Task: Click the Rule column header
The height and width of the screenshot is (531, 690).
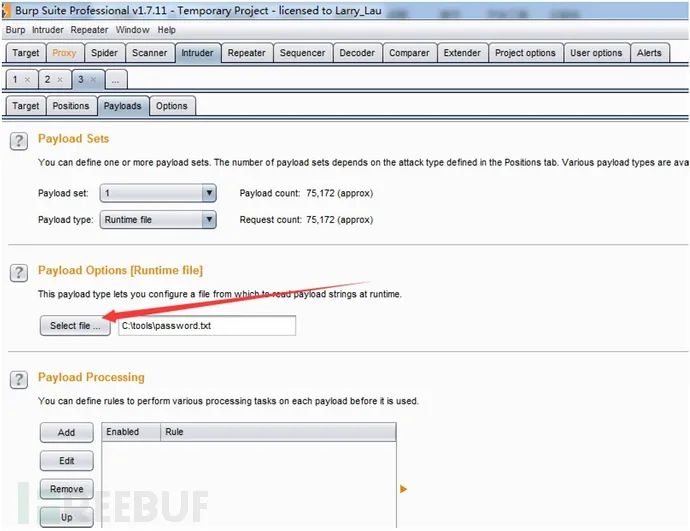Action: pyautogui.click(x=278, y=432)
